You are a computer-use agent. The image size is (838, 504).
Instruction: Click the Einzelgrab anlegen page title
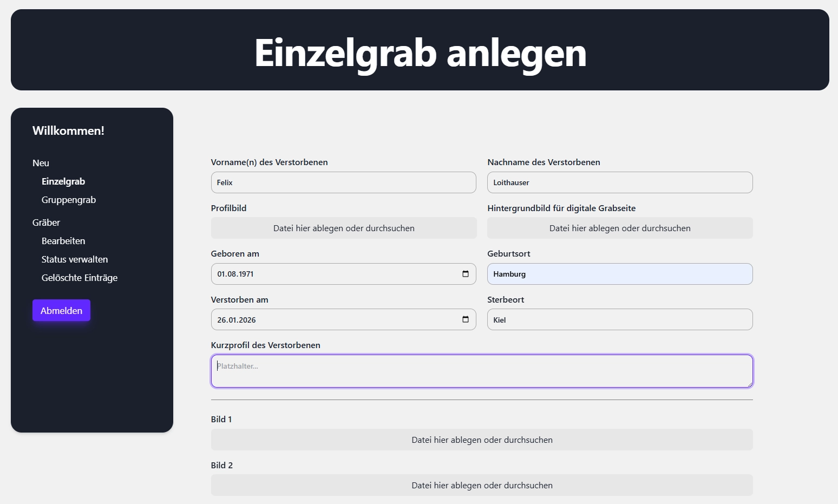click(421, 53)
